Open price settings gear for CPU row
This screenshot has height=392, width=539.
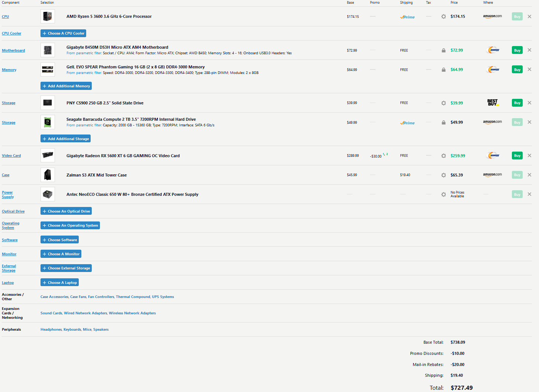click(443, 17)
